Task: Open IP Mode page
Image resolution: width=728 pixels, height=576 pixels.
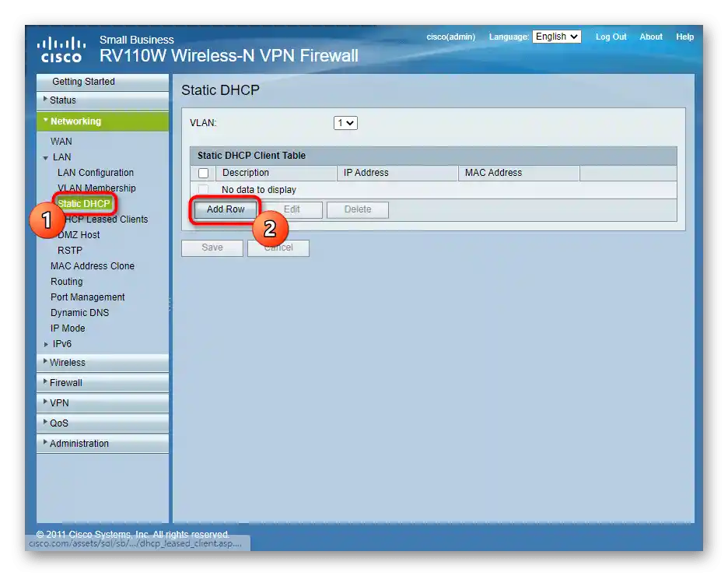Action: 68,328
